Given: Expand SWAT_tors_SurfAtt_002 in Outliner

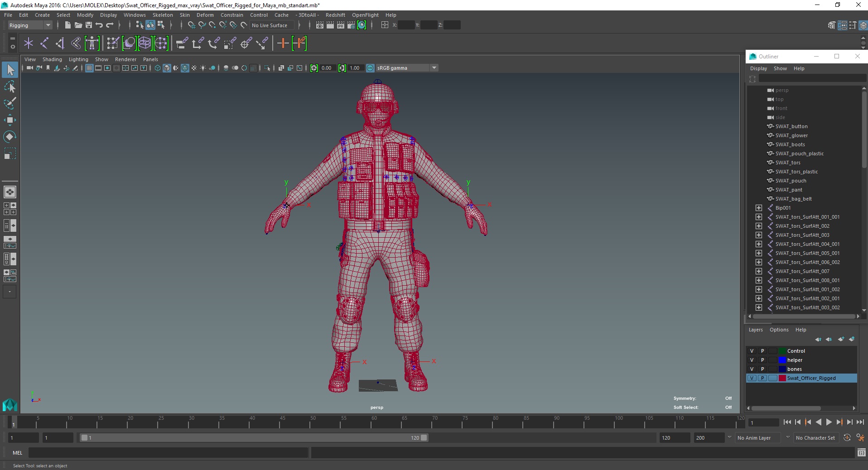Looking at the screenshot, I should 759,226.
